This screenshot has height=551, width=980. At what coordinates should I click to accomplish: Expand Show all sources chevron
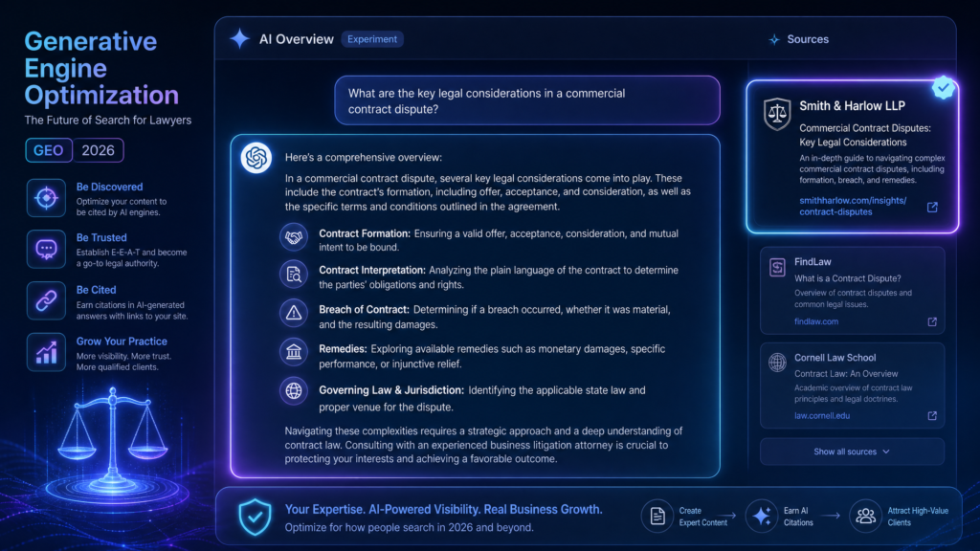[886, 452]
